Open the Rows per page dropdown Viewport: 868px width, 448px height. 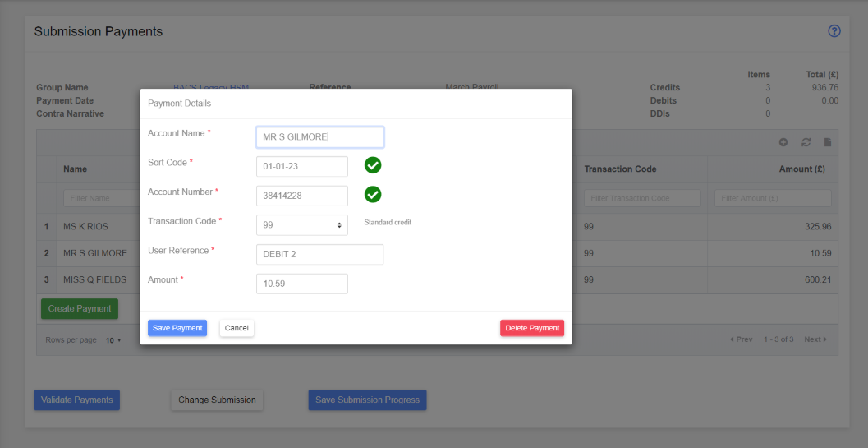113,339
